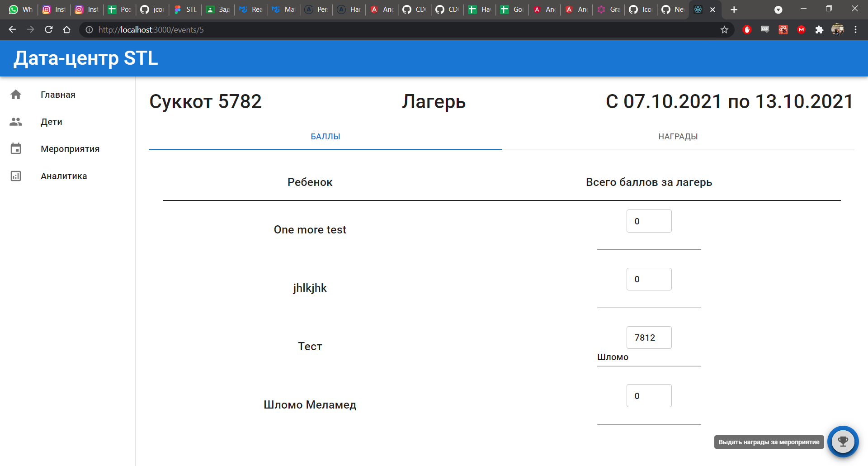Click the red AdBlock hand extension icon

pyautogui.click(x=747, y=29)
